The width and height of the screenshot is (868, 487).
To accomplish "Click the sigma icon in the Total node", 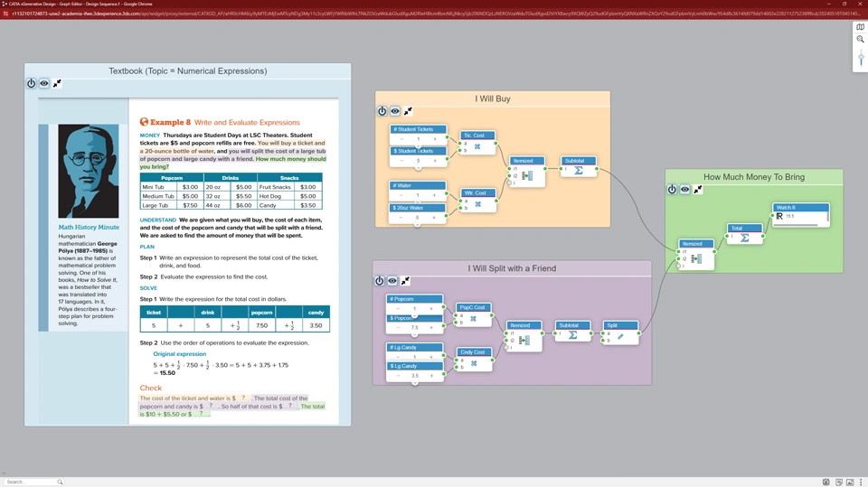I will 744,238.
